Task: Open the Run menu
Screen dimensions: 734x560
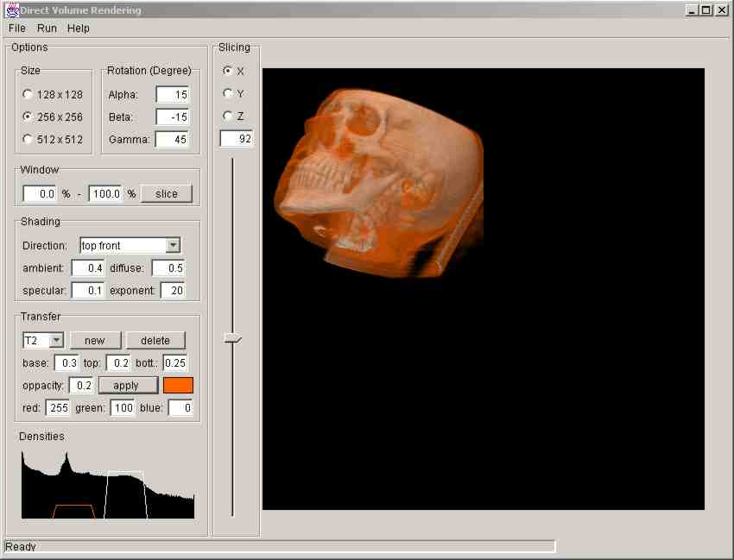Action: pos(47,28)
